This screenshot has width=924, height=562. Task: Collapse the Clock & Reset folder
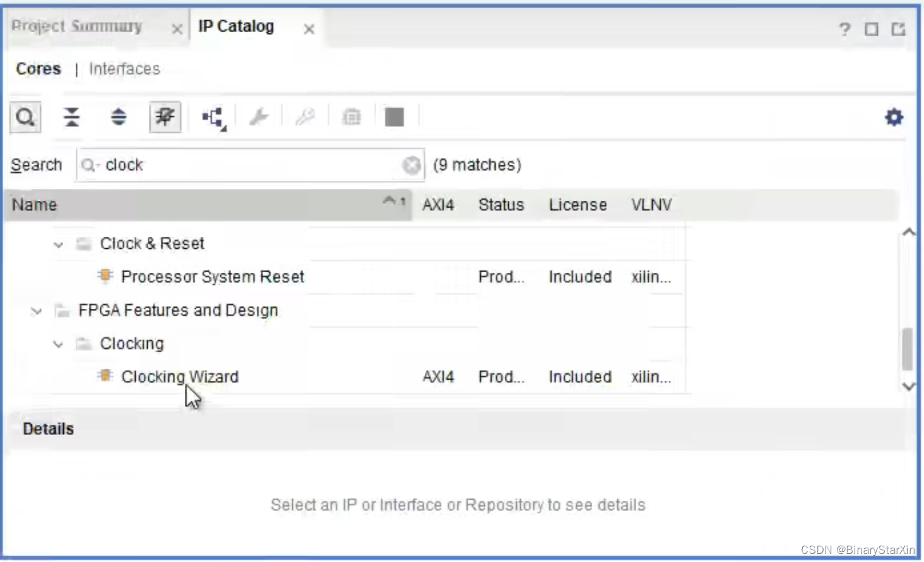58,244
